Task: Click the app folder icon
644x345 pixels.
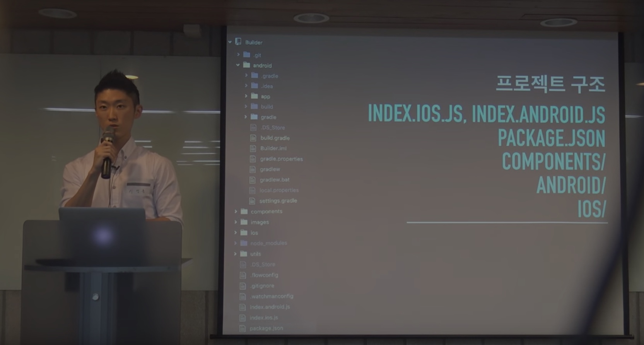Action: [254, 96]
